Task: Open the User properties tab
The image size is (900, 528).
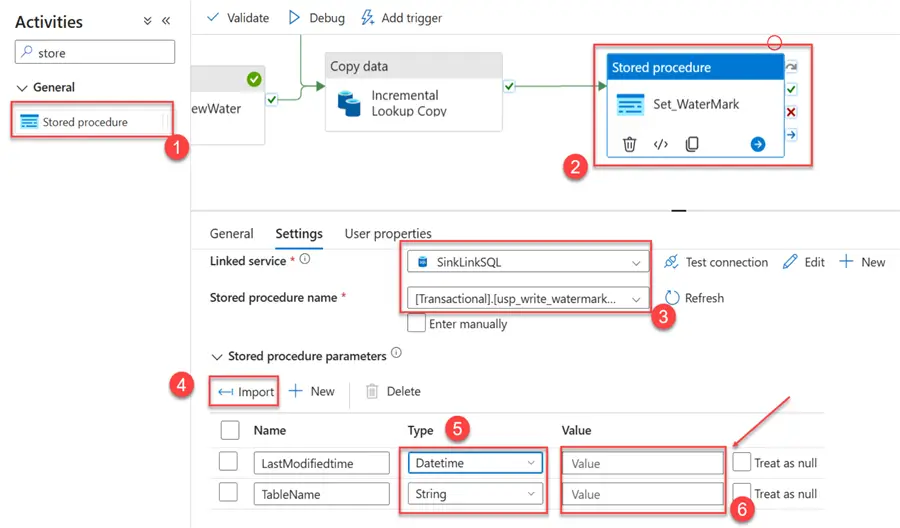Action: [388, 234]
